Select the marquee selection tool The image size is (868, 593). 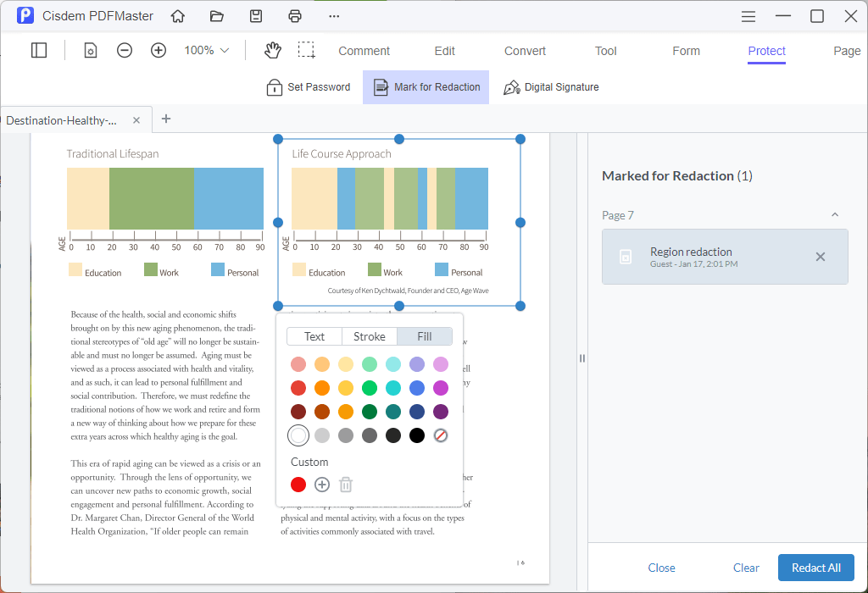pos(306,50)
